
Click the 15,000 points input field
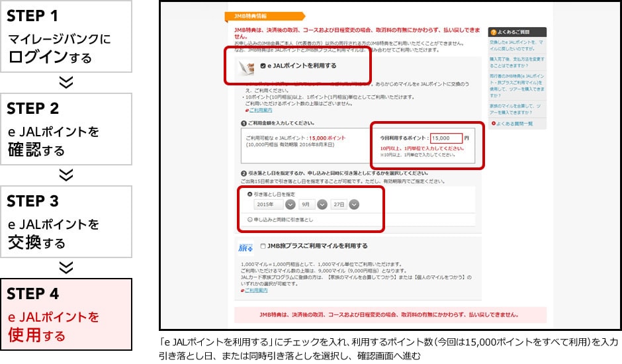(445, 138)
